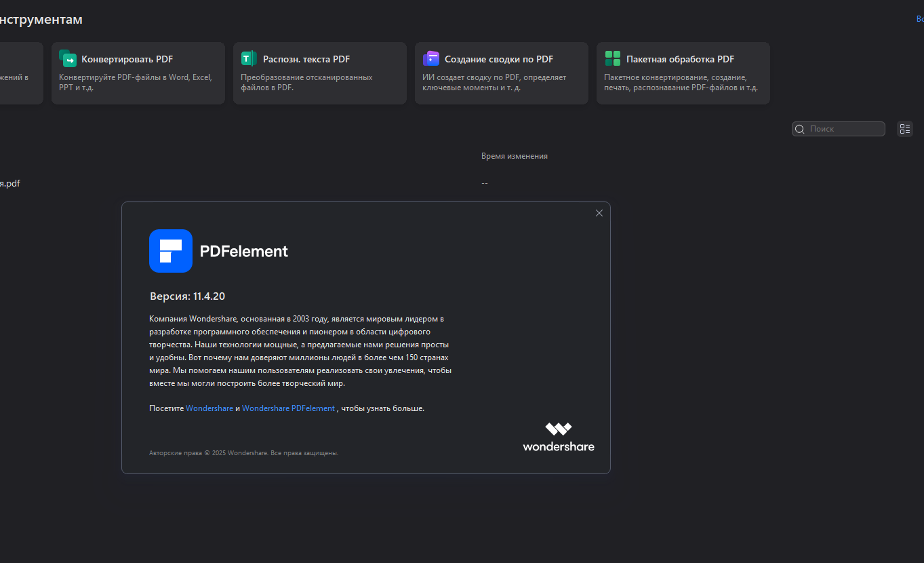Click the OCR text recognition PDF icon
Viewport: 924px width, 563px height.
[249, 58]
